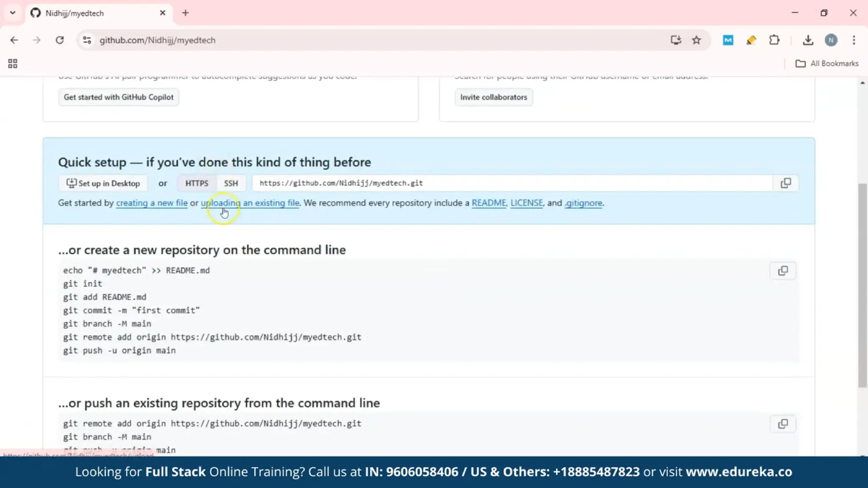Click the repository clone URL field

point(512,183)
